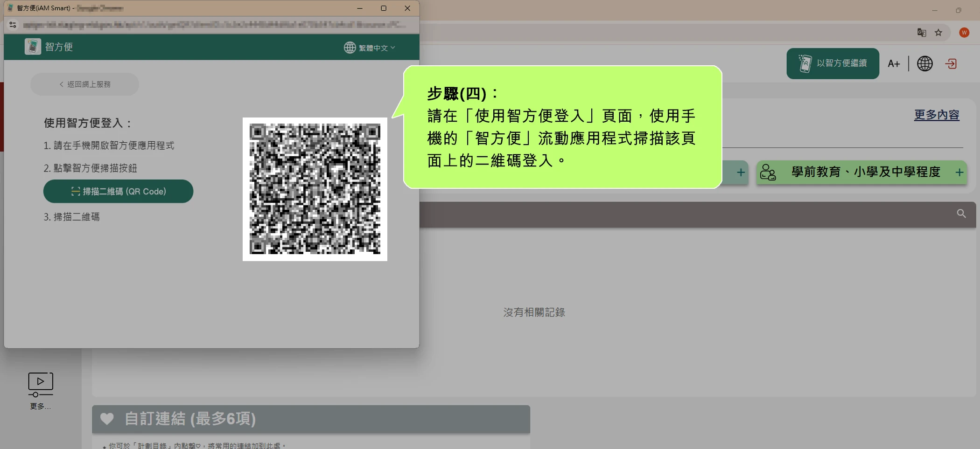This screenshot has width=980, height=449.
Task: Click the 智方便 brand name in popup header
Action: pos(59,47)
